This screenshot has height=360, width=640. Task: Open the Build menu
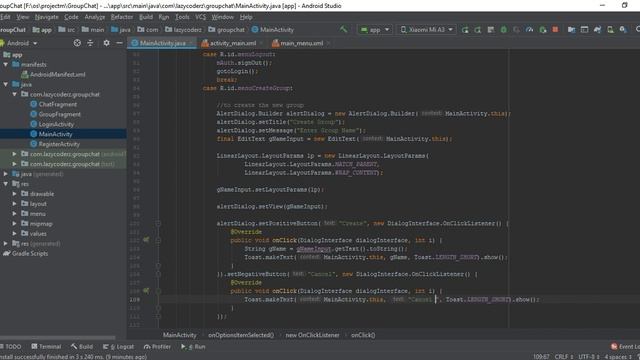point(146,17)
